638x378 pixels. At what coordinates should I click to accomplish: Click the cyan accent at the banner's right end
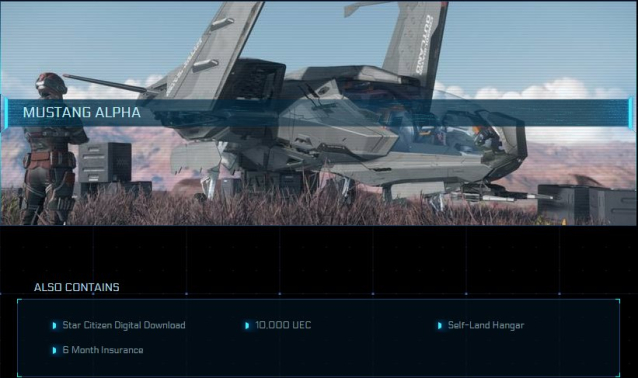tap(631, 113)
